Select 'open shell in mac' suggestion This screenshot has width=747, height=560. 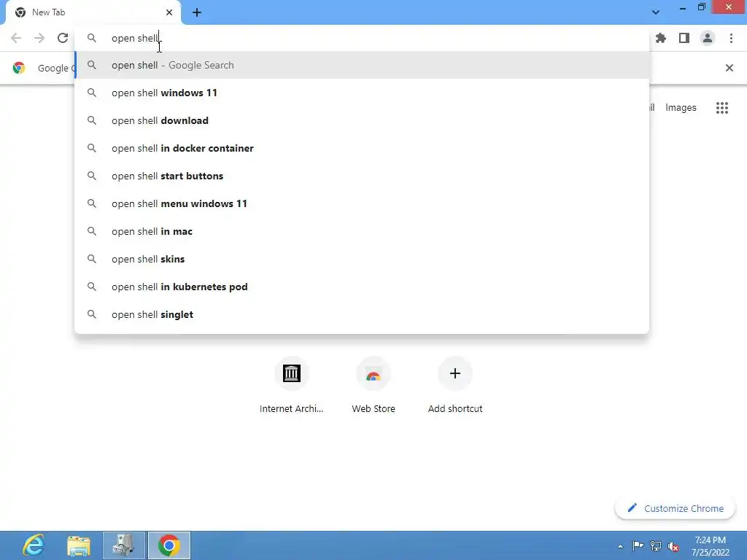click(x=362, y=231)
